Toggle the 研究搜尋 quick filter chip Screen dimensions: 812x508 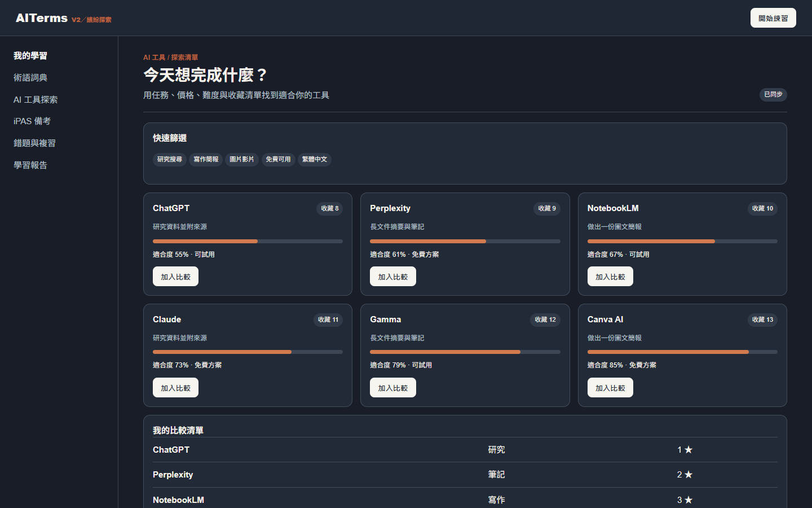tap(170, 160)
